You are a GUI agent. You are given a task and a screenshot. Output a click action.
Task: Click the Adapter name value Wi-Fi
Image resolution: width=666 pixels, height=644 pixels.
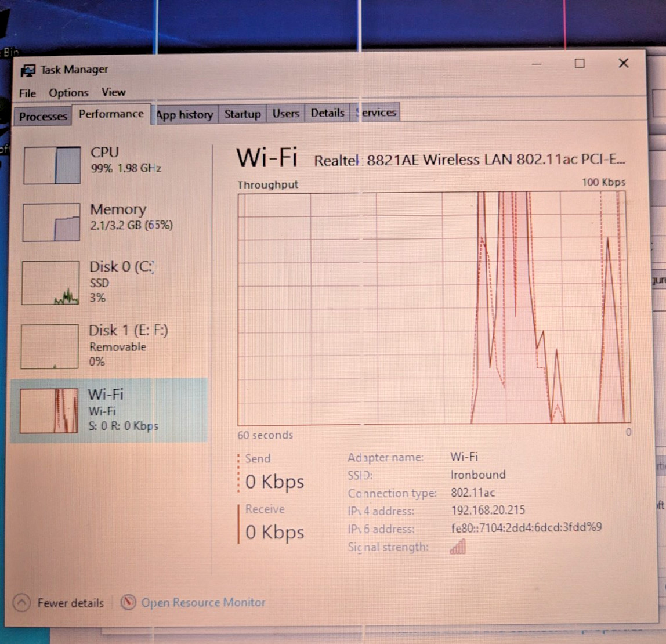[x=464, y=457]
